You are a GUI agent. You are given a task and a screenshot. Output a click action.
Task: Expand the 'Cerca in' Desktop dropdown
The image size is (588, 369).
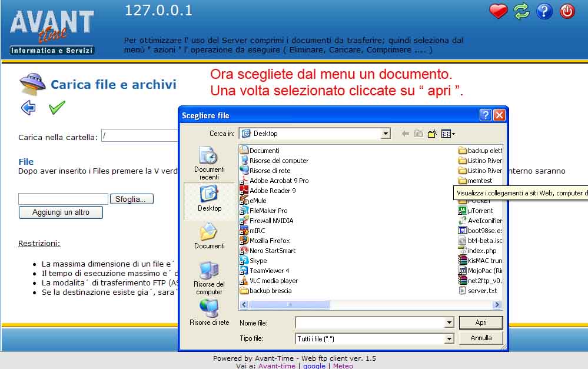tap(386, 134)
